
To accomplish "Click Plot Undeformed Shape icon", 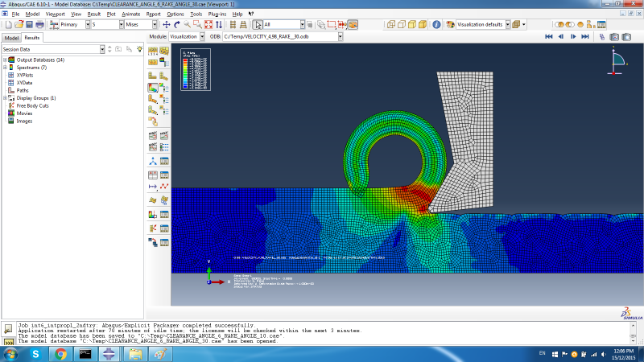I will click(x=152, y=76).
